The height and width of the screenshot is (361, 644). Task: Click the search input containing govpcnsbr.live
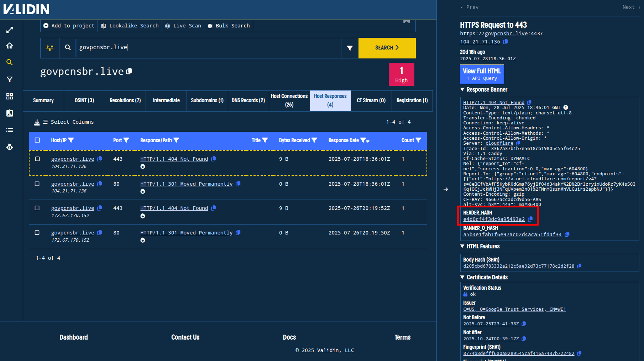pos(208,47)
